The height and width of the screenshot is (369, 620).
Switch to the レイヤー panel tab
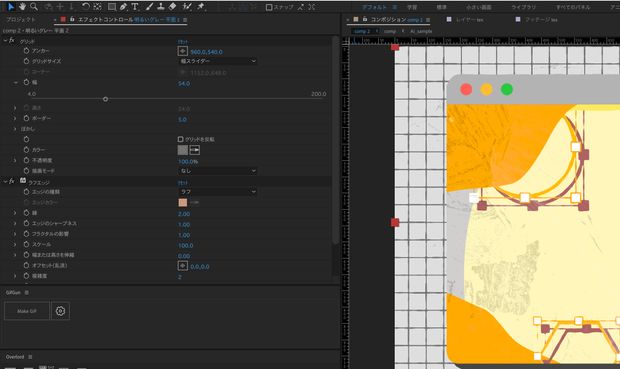click(x=469, y=19)
